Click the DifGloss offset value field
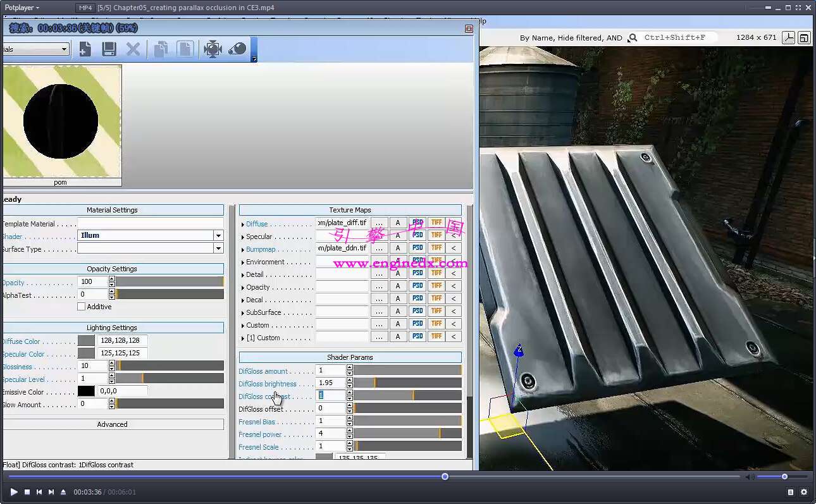 click(331, 408)
